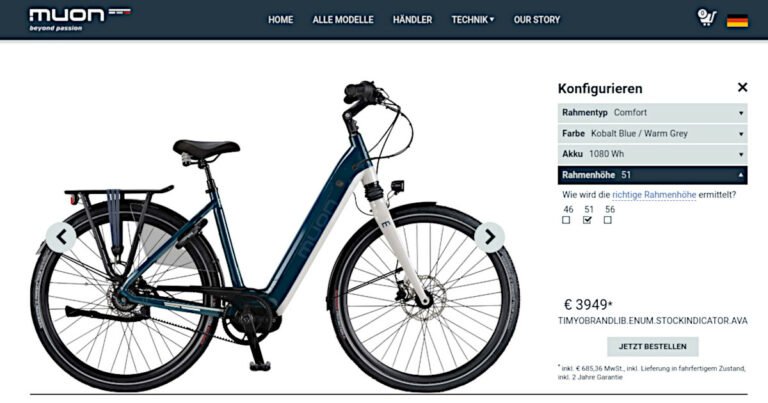
Task: Check the frame height 56 checkbox
Action: (x=608, y=220)
